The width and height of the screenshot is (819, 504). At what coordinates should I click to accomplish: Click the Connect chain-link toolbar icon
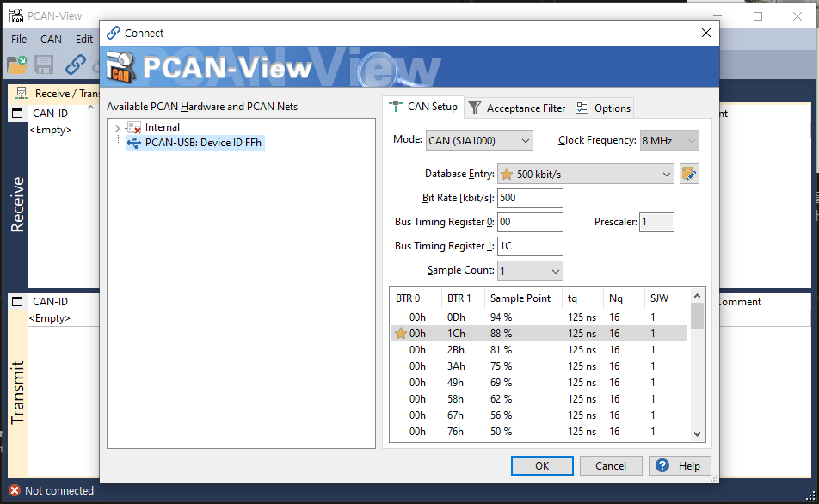pos(75,65)
